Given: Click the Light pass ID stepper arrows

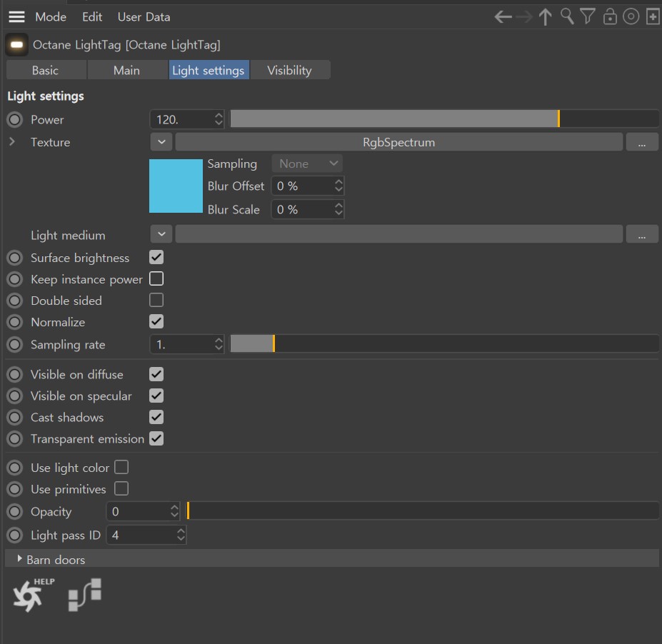Looking at the screenshot, I should (x=181, y=535).
